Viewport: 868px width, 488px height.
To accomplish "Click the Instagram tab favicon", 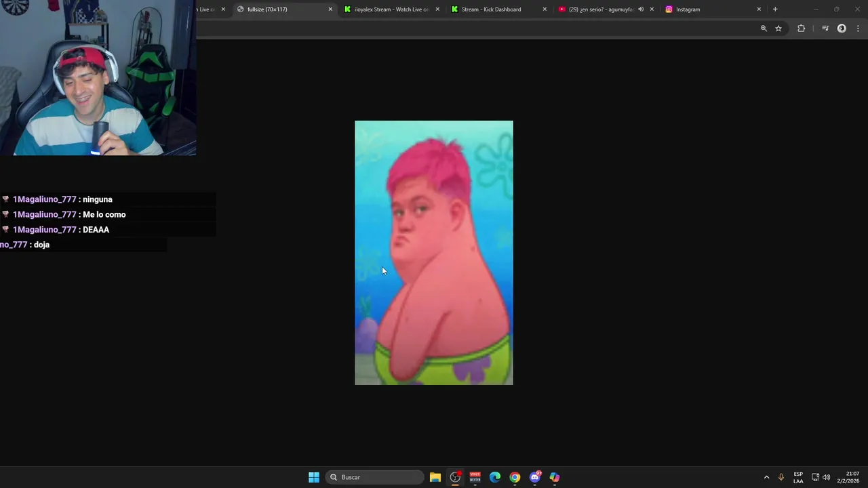I will coord(669,9).
